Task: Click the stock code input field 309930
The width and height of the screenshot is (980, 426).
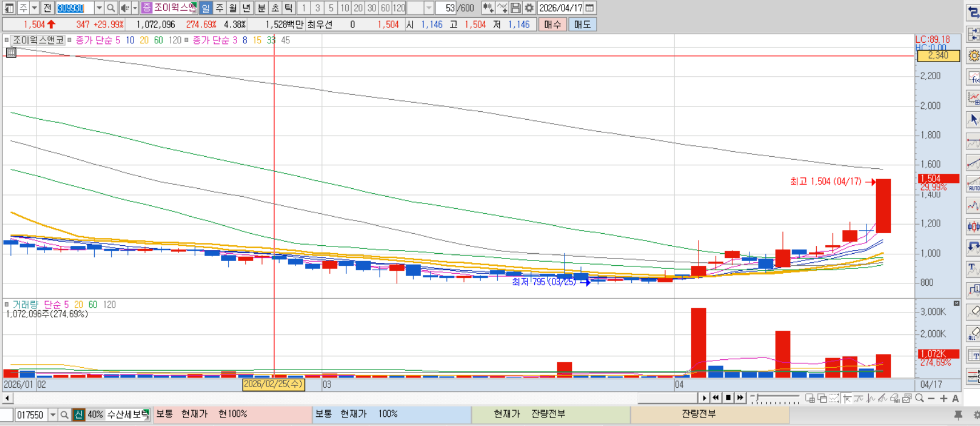Action: [75, 8]
